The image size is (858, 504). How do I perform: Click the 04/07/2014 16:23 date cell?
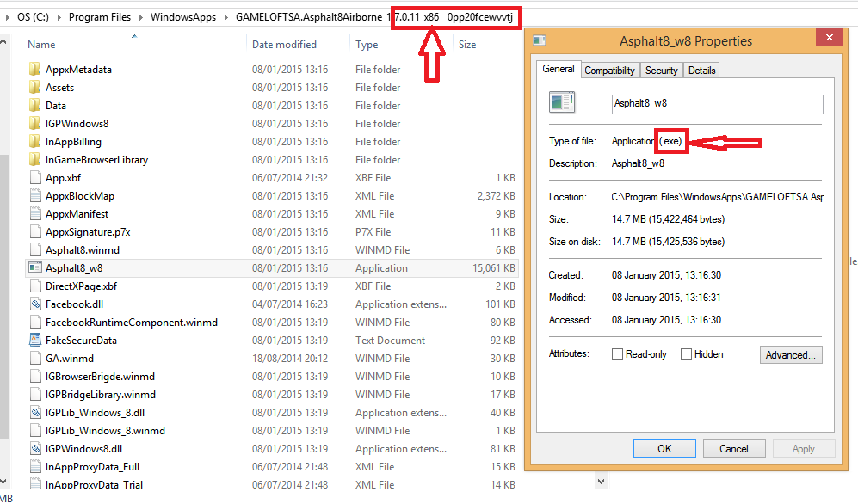click(x=289, y=304)
